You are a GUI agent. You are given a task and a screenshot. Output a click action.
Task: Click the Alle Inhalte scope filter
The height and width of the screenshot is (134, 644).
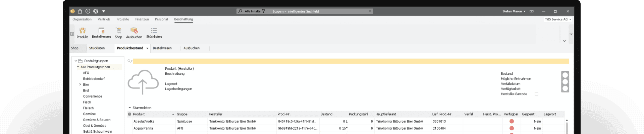point(253,11)
